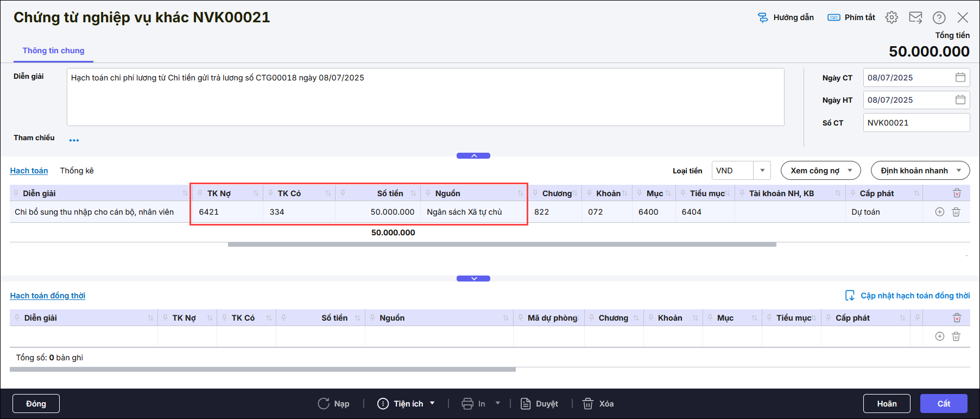This screenshot has height=419, width=980.
Task: Click into the Diễn giải text field
Action: [x=425, y=97]
